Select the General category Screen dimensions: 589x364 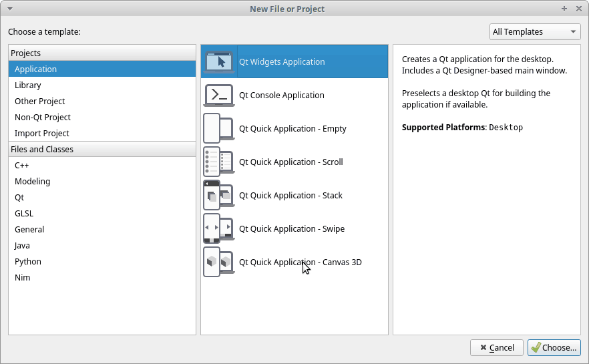coord(102,230)
